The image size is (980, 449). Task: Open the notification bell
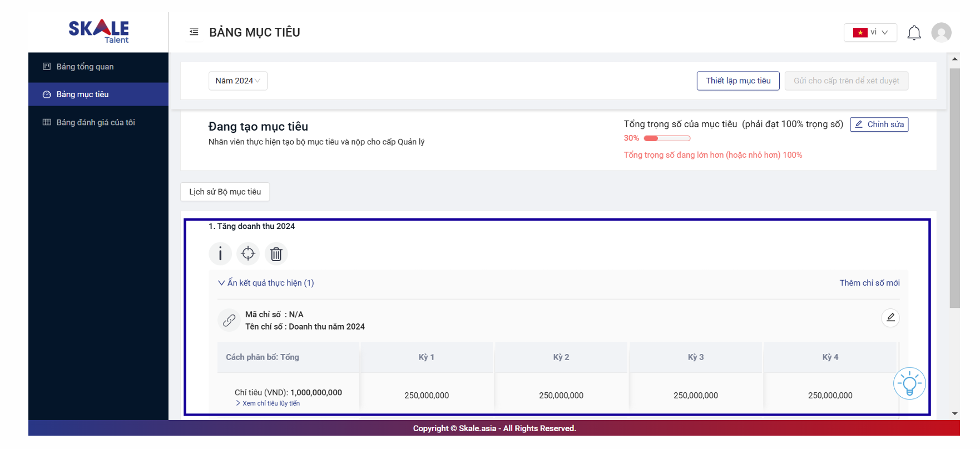pyautogui.click(x=914, y=33)
